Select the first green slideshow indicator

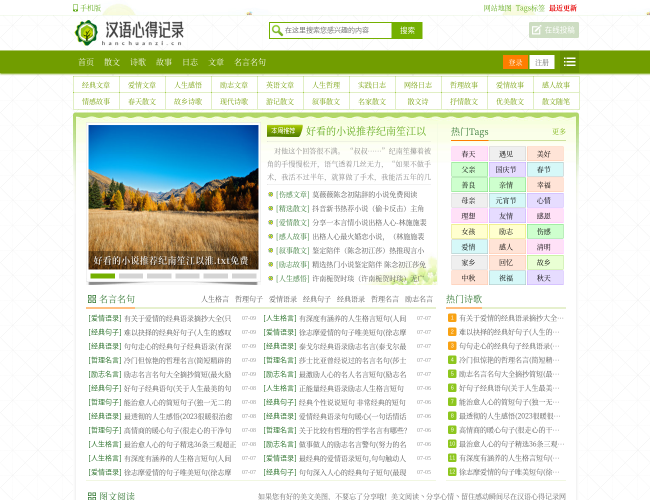click(102, 276)
